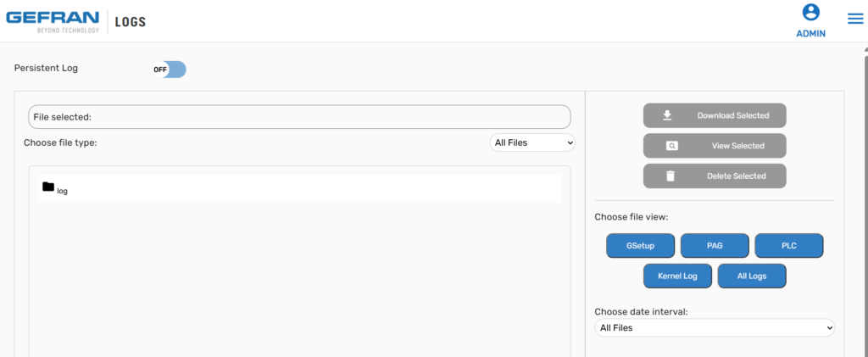Click the GEFRAN logo
868x357 pixels.
click(53, 21)
